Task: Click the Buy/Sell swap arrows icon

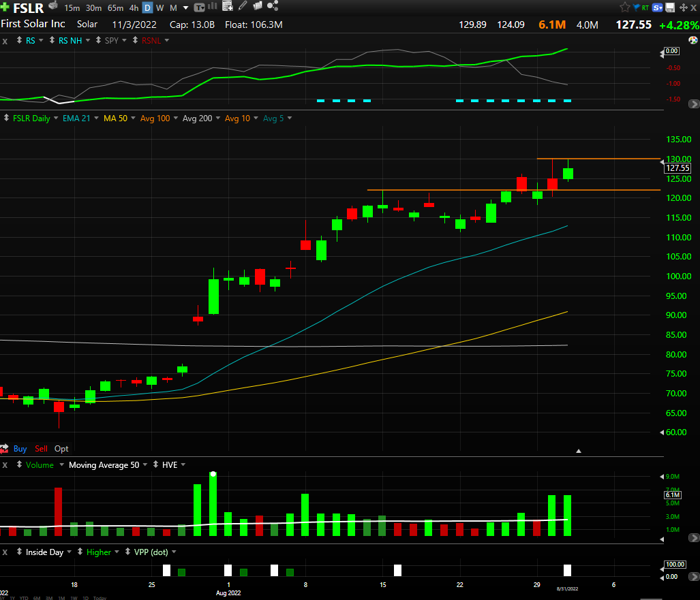Action: [x=5, y=448]
